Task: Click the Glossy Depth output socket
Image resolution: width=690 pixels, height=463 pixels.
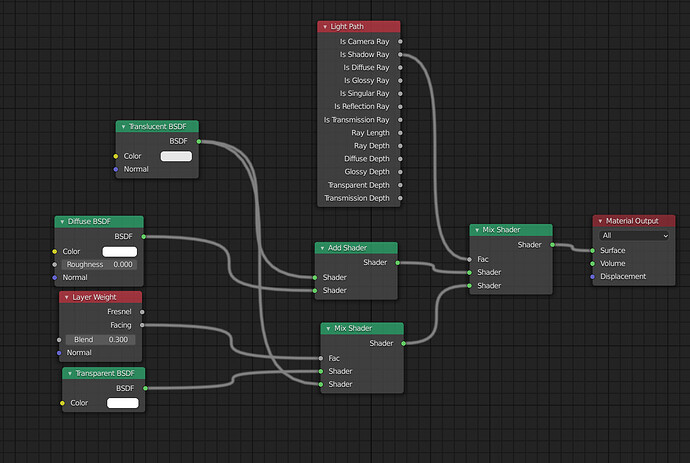Action: click(400, 172)
